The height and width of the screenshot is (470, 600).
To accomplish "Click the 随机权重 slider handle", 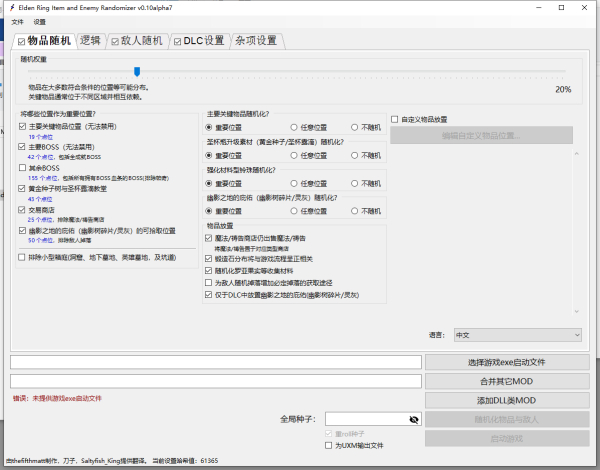I will click(137, 71).
